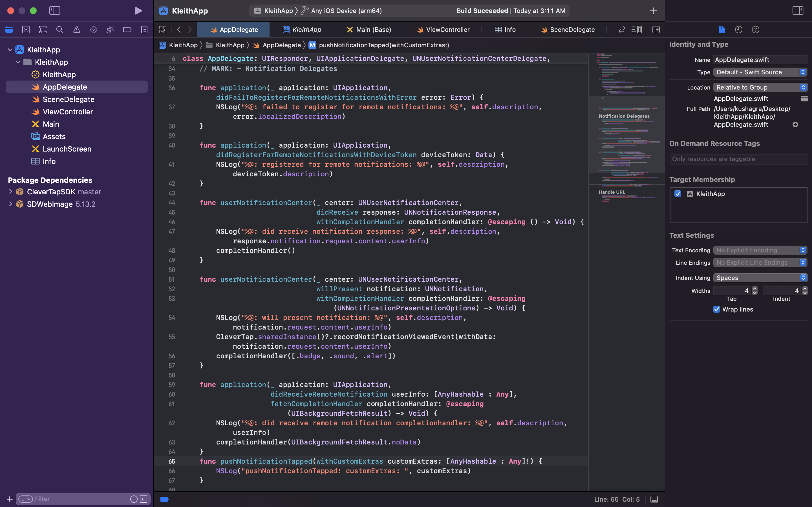Toggle the debug area at bottom-right
Screen dimensions: 812x507
pos(654,499)
